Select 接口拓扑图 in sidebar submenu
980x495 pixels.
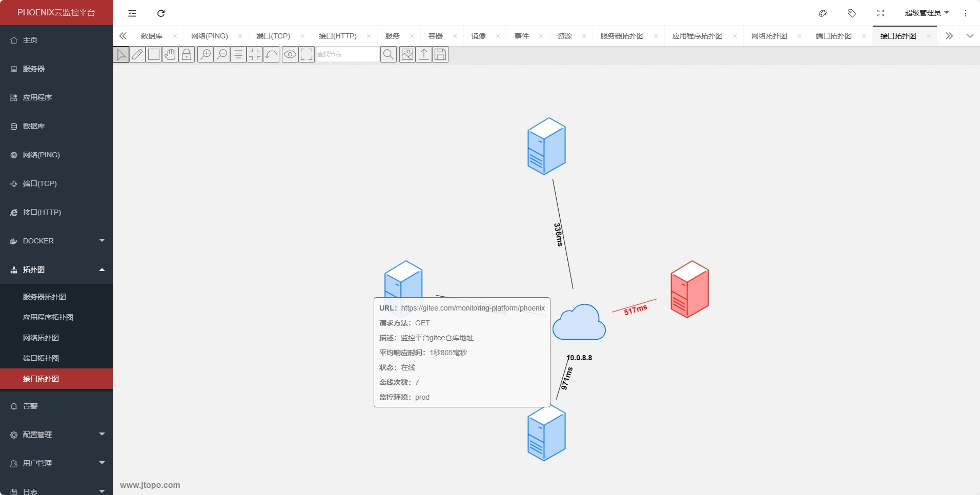tap(56, 379)
